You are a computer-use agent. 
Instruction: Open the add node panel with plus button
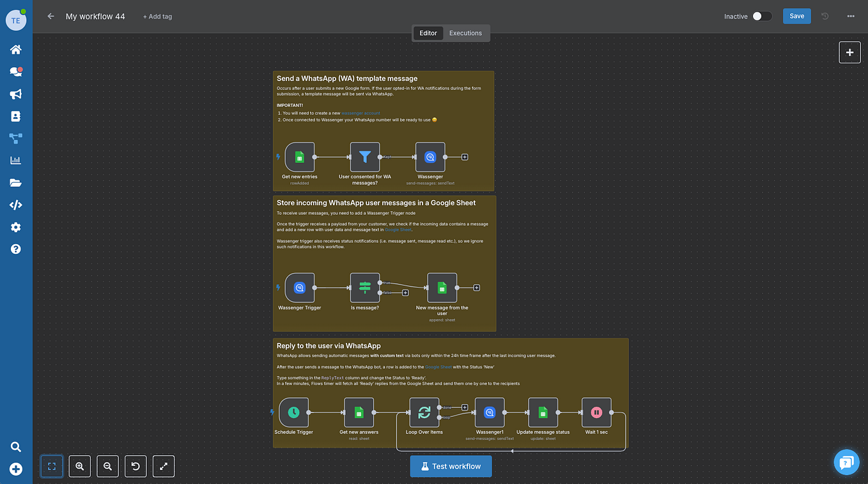pos(849,52)
